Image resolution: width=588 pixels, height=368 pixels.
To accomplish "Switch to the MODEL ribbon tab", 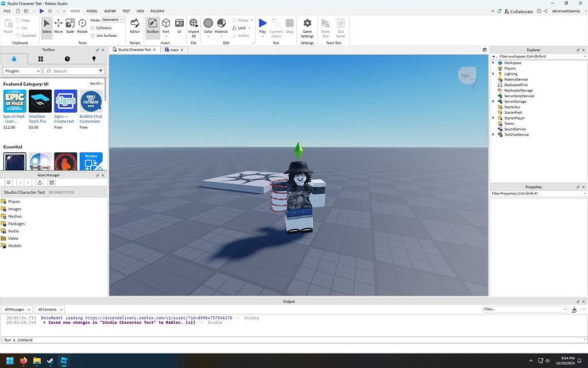I will [92, 10].
